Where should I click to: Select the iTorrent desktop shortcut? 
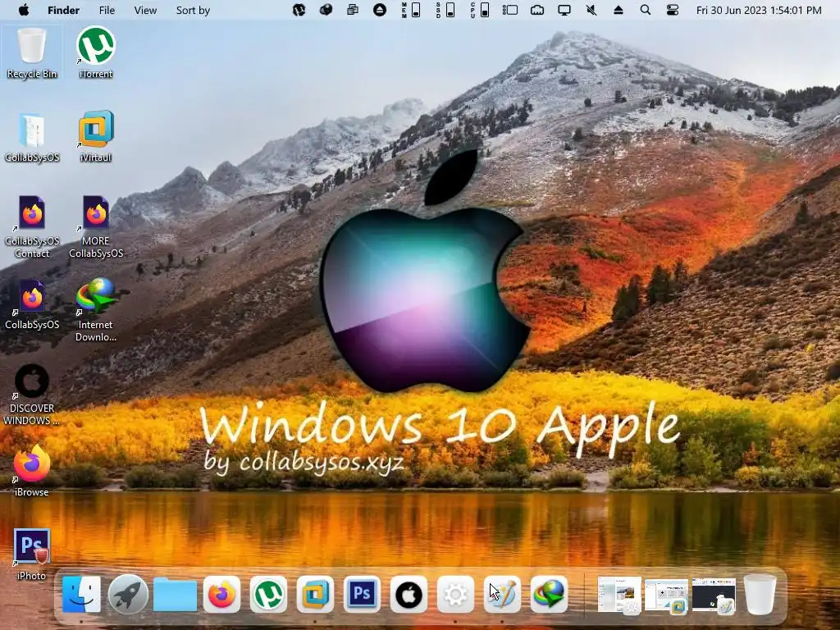95,53
